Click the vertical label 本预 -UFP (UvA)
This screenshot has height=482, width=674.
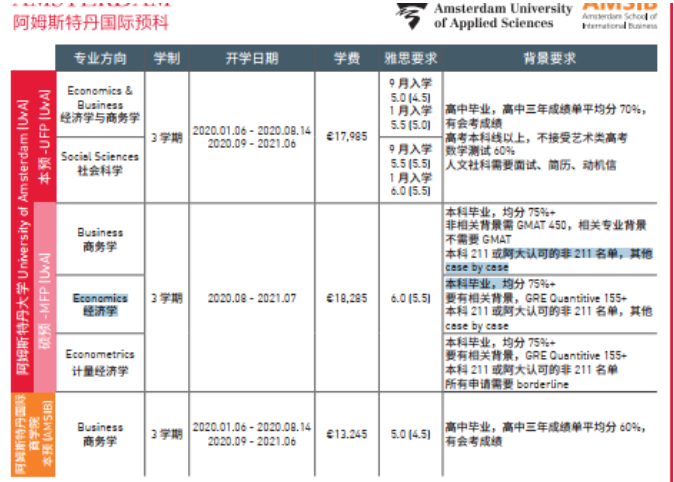point(45,137)
